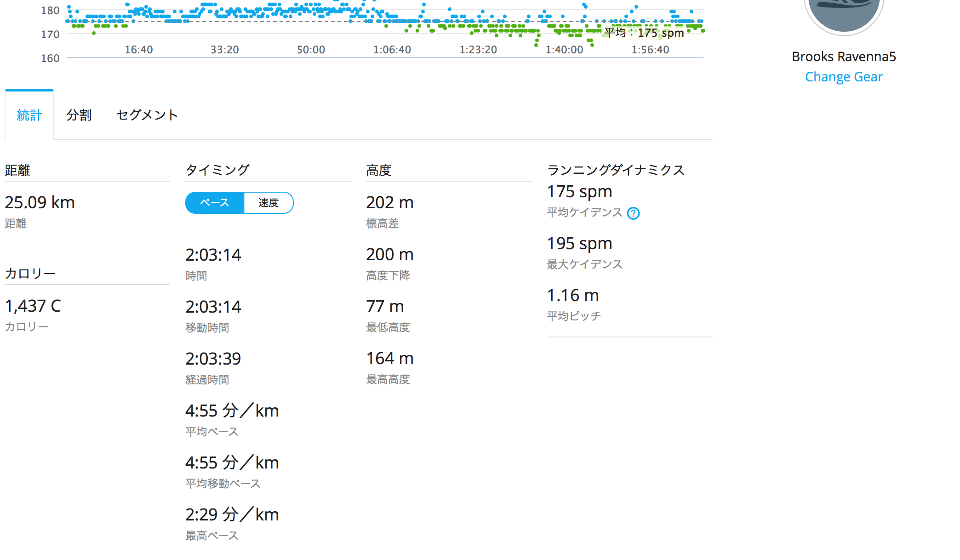Click the 1.16 m average stride value
Image resolution: width=960 pixels, height=560 pixels.
tap(573, 295)
